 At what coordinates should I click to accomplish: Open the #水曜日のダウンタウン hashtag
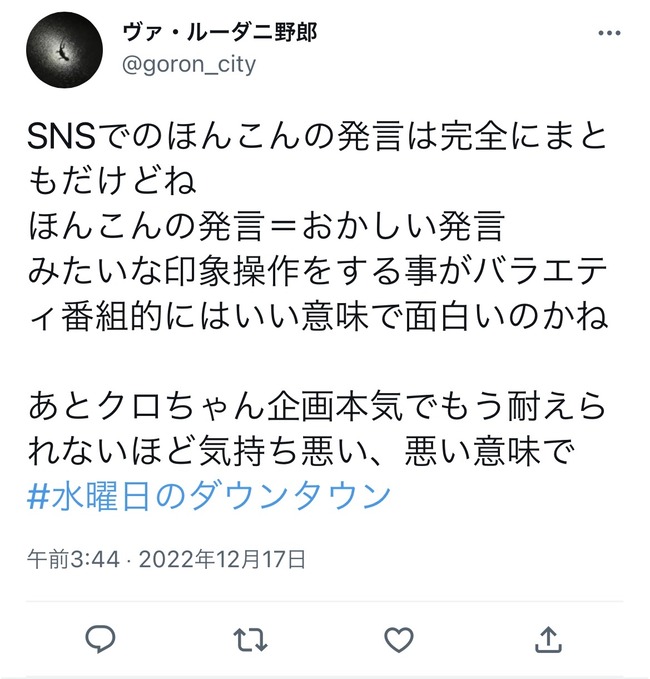coord(209,496)
